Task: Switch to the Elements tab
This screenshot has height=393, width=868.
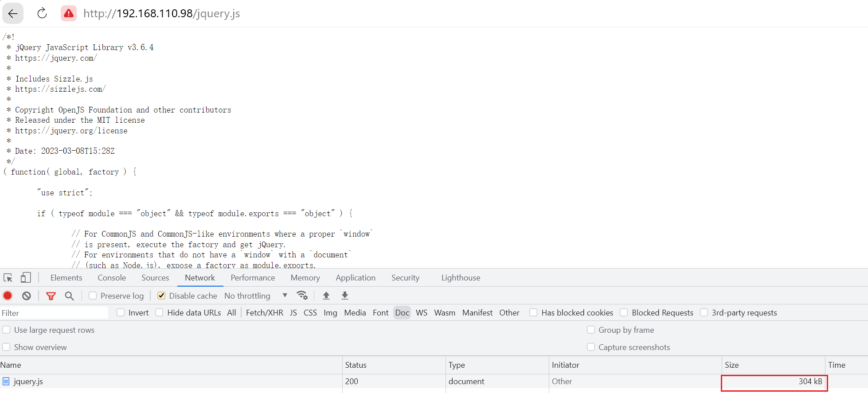Action: click(66, 278)
